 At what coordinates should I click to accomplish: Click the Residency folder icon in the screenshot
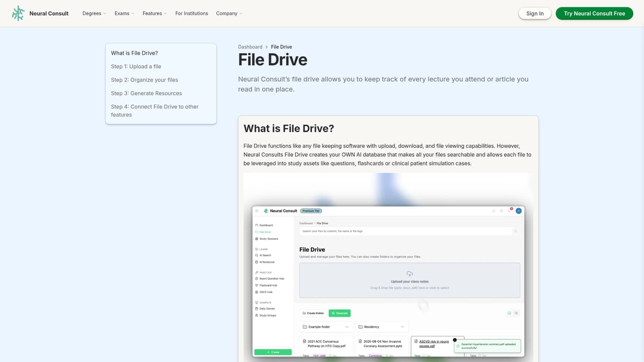(360, 327)
